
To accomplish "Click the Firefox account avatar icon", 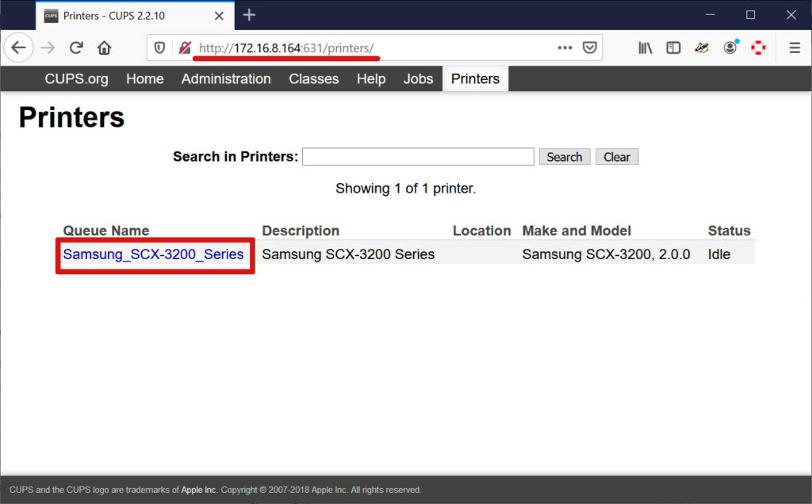I will point(730,48).
